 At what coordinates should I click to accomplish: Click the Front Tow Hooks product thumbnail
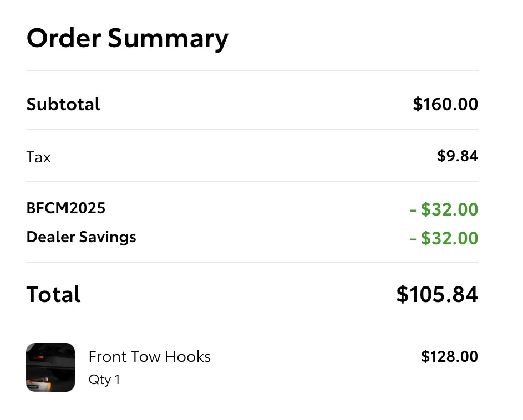coord(50,367)
